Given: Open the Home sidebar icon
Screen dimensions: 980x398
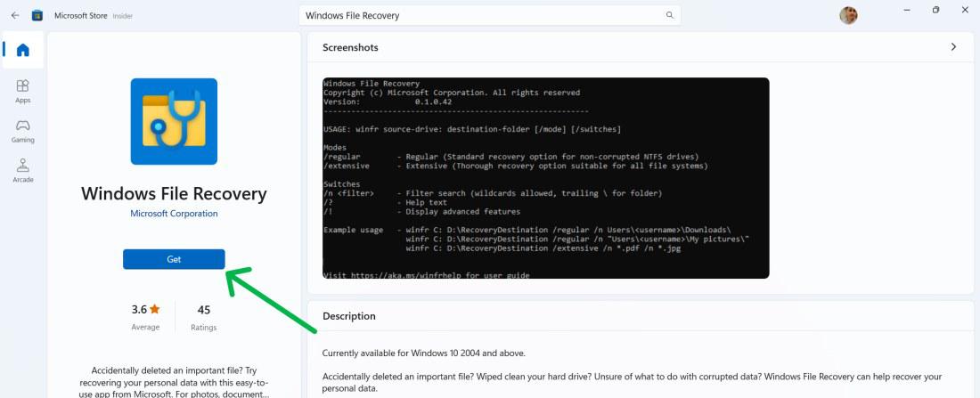Looking at the screenshot, I should (23, 50).
